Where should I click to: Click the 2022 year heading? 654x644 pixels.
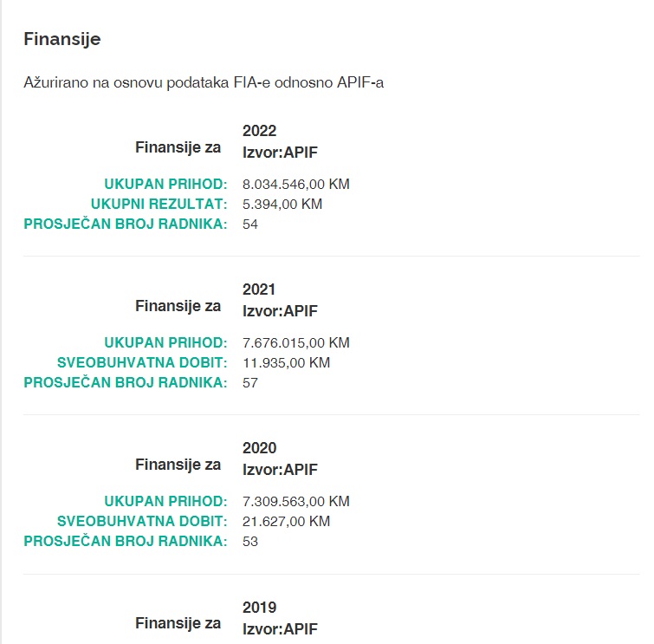pos(260,131)
